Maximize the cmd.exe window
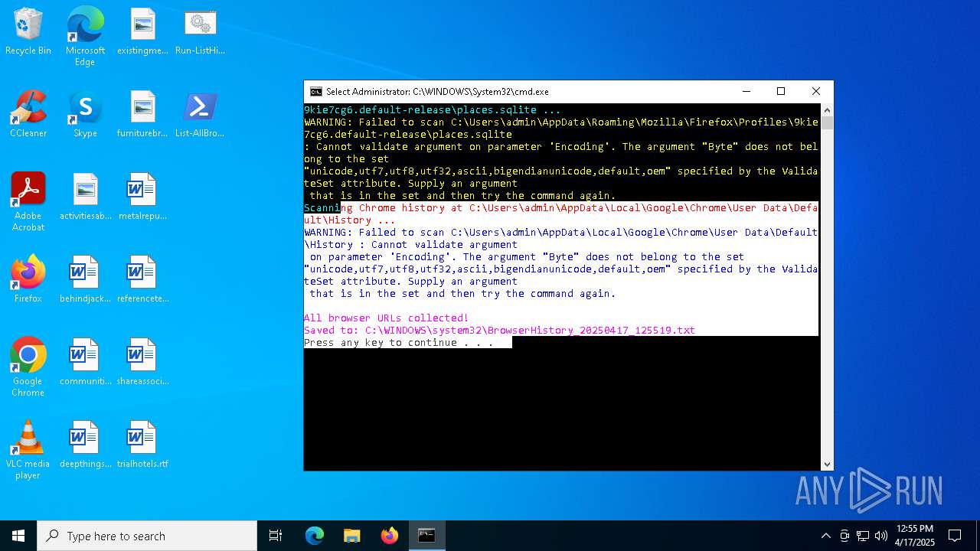This screenshot has height=551, width=980. pos(781,92)
